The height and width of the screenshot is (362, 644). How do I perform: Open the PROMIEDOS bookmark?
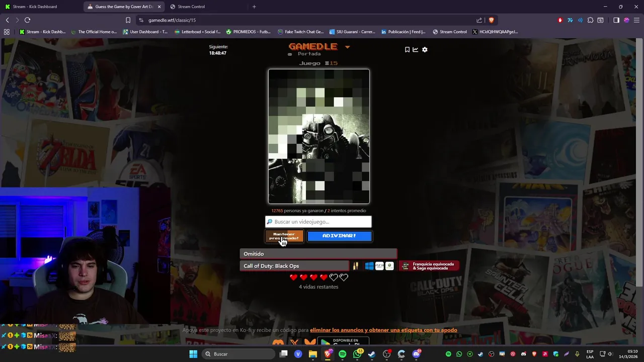click(249, 32)
